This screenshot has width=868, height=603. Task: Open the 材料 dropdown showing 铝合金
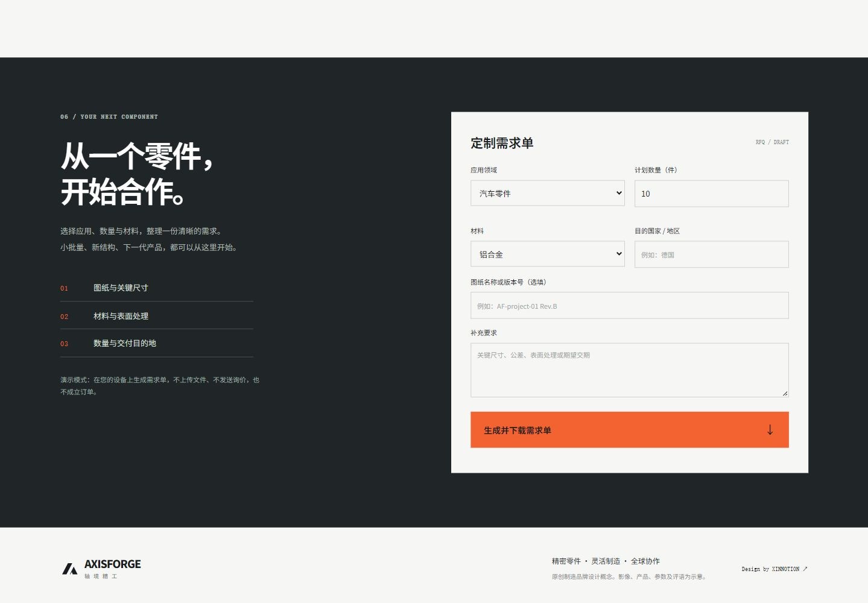[x=548, y=254]
